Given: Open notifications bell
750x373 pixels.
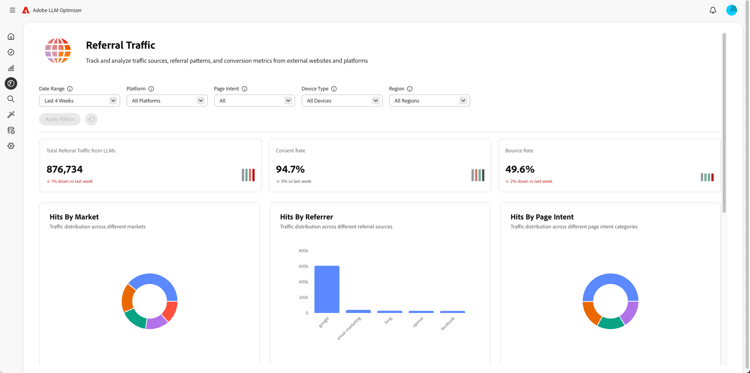Looking at the screenshot, I should (x=713, y=10).
